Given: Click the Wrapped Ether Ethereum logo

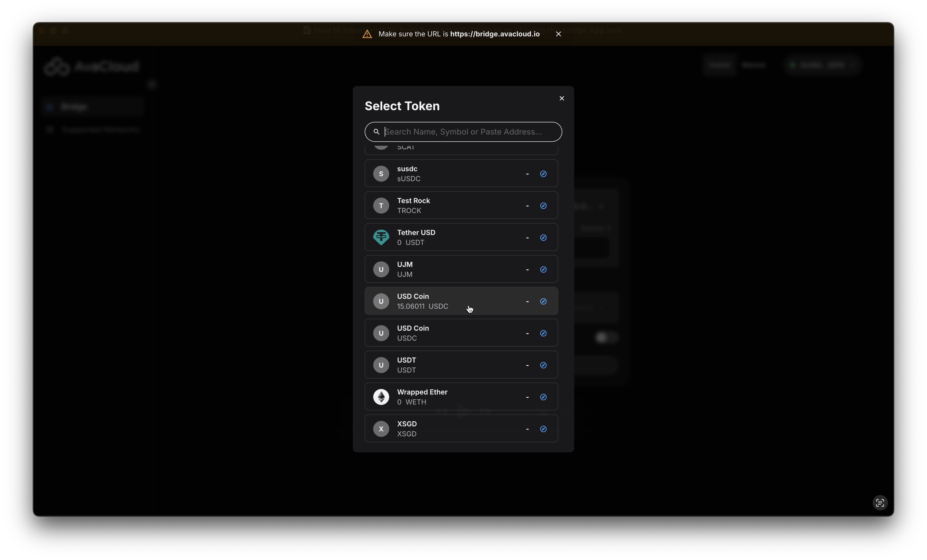Looking at the screenshot, I should point(381,397).
